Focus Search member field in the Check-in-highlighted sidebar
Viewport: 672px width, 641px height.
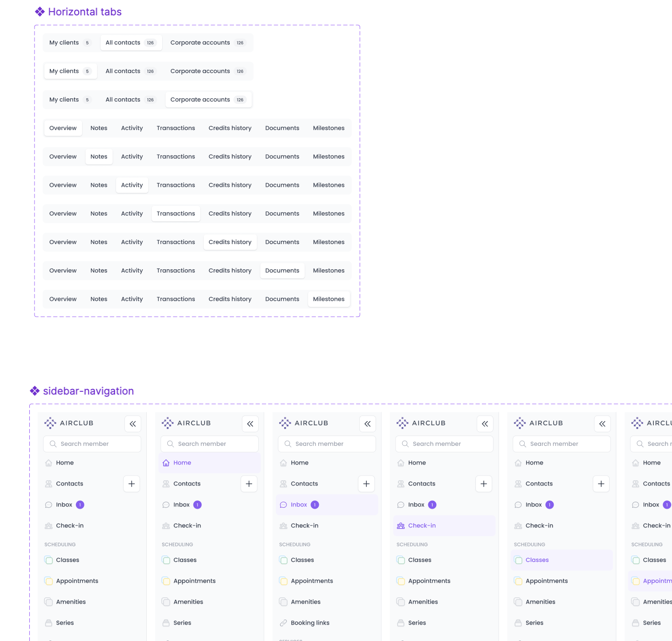445,444
